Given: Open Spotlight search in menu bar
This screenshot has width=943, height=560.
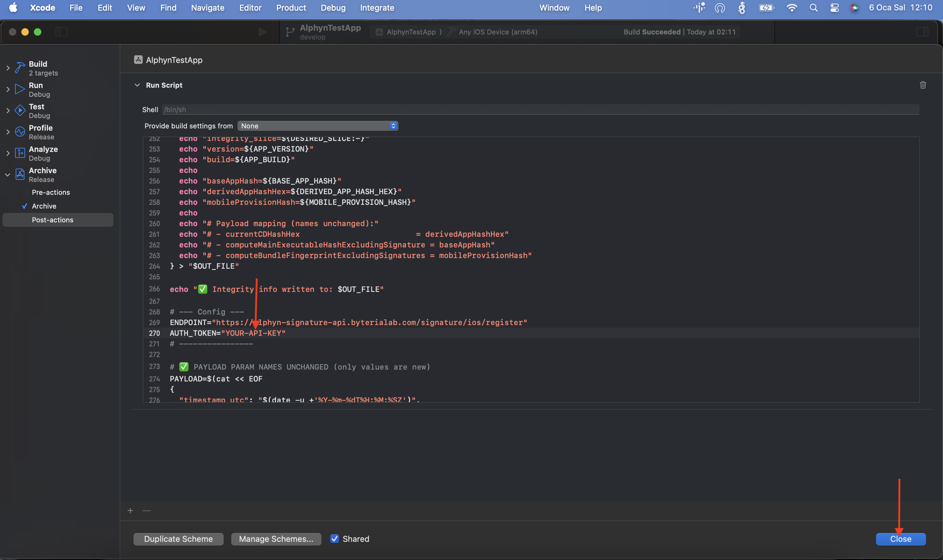Looking at the screenshot, I should click(x=814, y=8).
